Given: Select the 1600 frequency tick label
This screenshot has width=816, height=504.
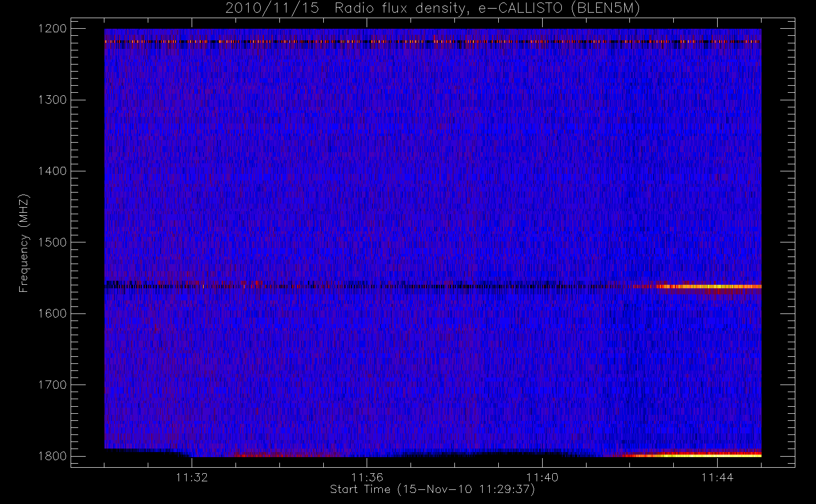Looking at the screenshot, I should coord(52,313).
